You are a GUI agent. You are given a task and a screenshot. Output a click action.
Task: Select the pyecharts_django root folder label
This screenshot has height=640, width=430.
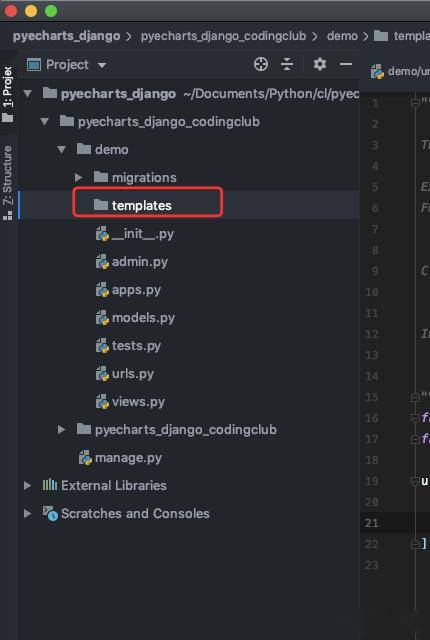click(x=118, y=94)
